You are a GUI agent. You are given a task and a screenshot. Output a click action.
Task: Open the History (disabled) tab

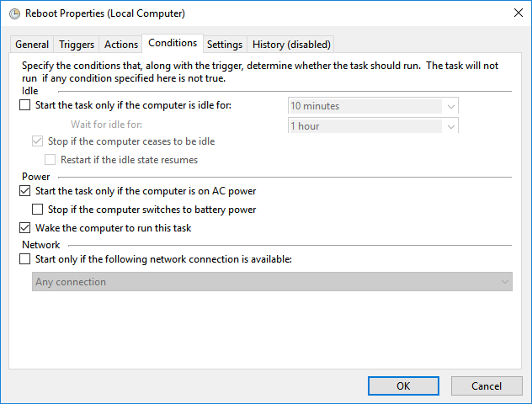pos(291,45)
